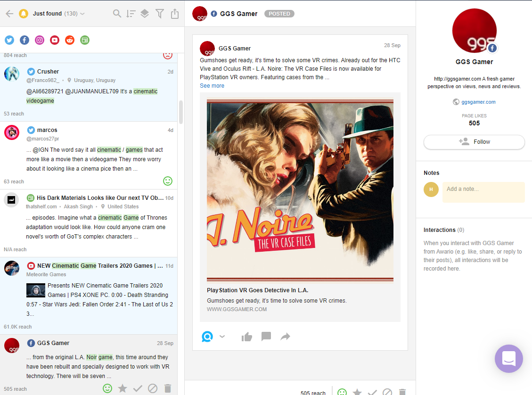The width and height of the screenshot is (532, 395).
Task: Click positive sentiment smiley on marcos mention
Action: point(168,181)
